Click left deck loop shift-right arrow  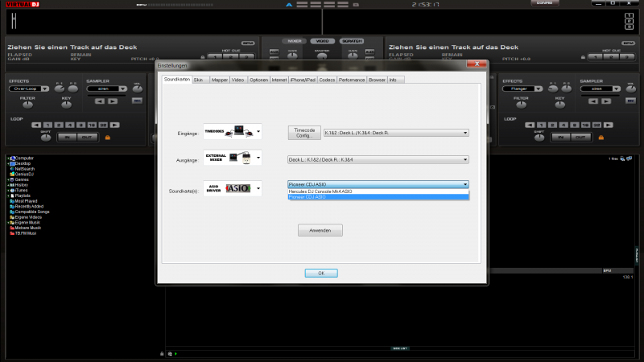(114, 125)
